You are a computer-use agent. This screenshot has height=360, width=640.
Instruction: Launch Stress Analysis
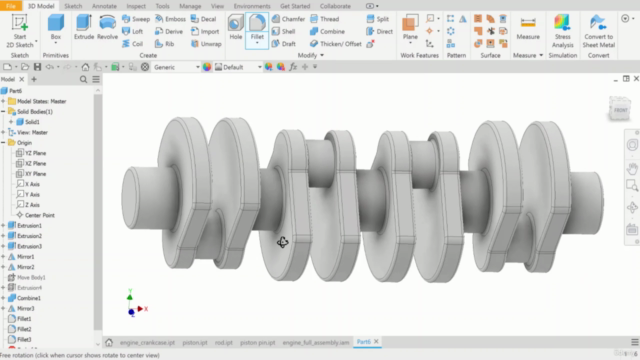[562, 31]
